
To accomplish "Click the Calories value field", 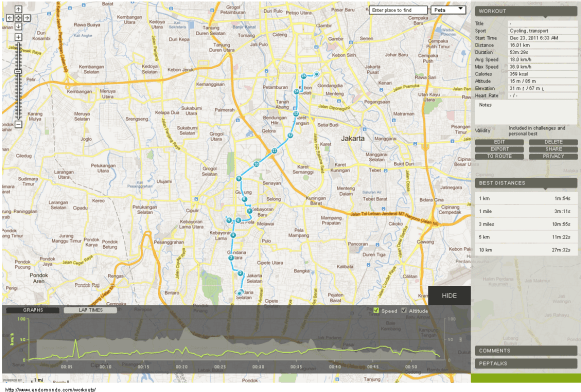I will point(542,74).
